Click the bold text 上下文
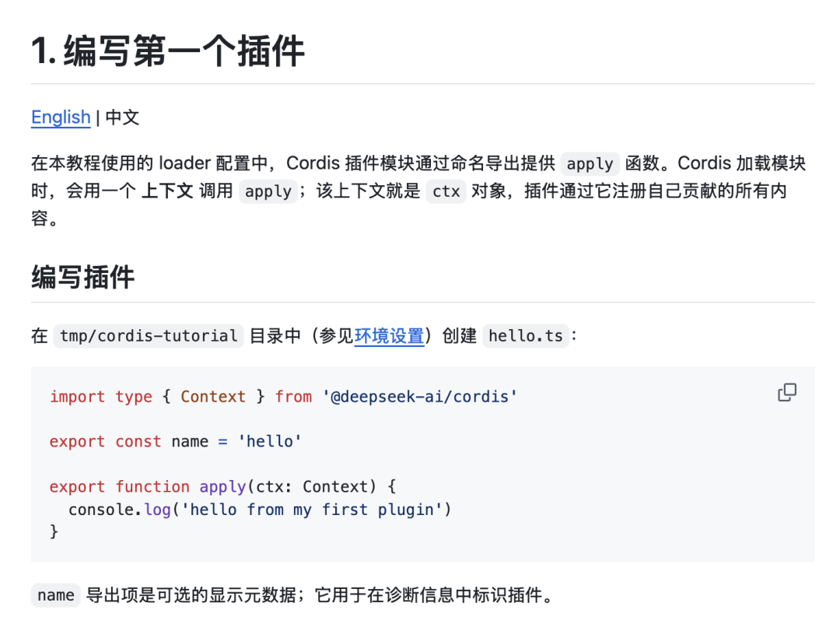Screen dimensions: 840x624 tap(167, 191)
